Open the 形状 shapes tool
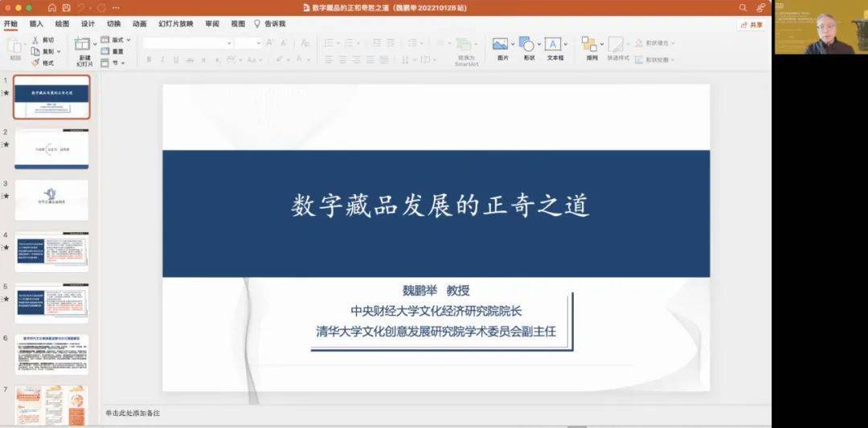 (x=527, y=45)
